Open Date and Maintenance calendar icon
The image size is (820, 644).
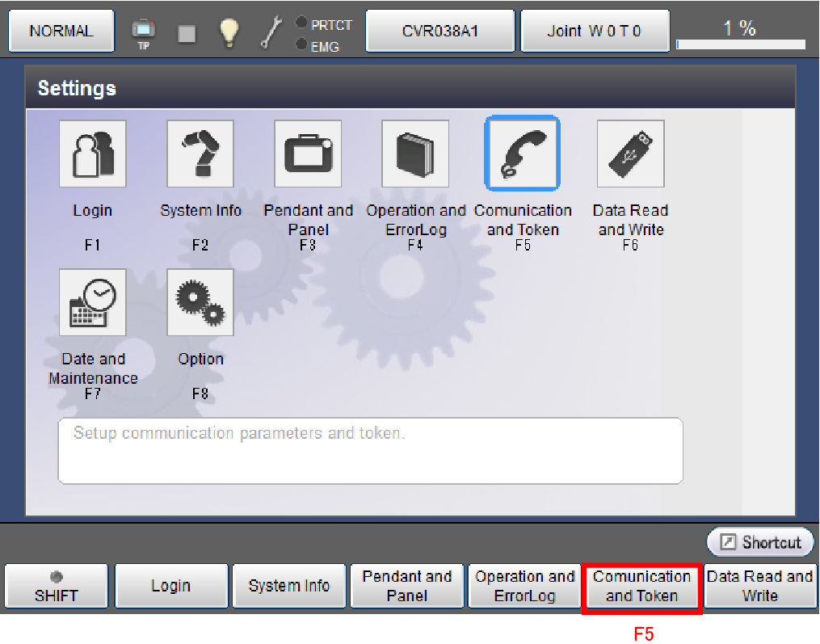tap(93, 302)
